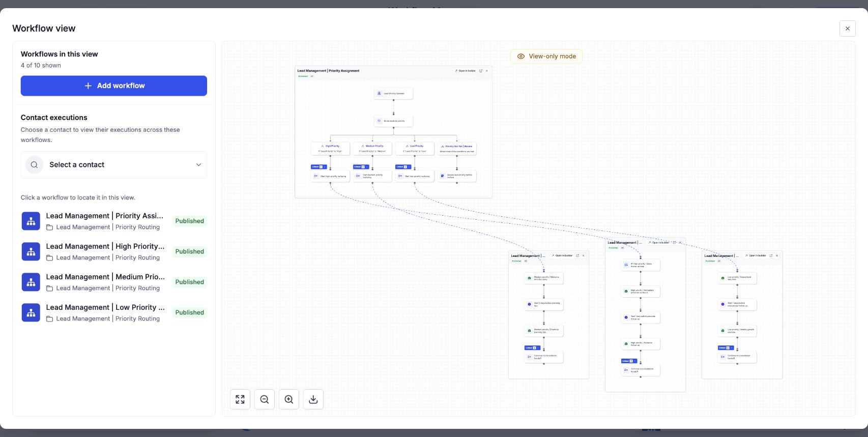Click the Priority Assignment workflow list icon

tap(31, 221)
